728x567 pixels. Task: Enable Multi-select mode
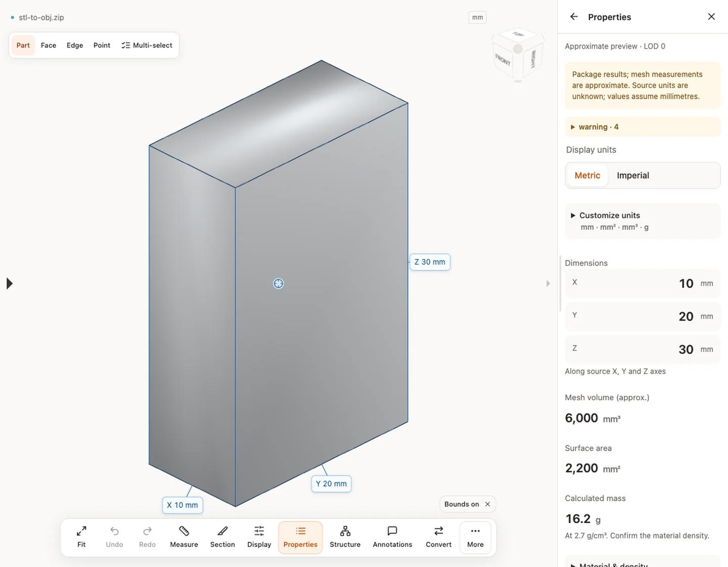point(147,45)
